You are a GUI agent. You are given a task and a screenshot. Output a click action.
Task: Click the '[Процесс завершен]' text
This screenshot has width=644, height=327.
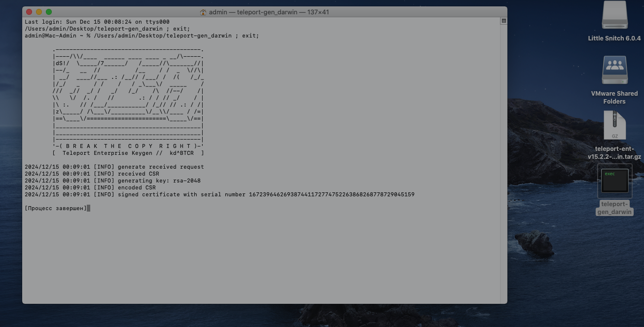[x=56, y=208]
